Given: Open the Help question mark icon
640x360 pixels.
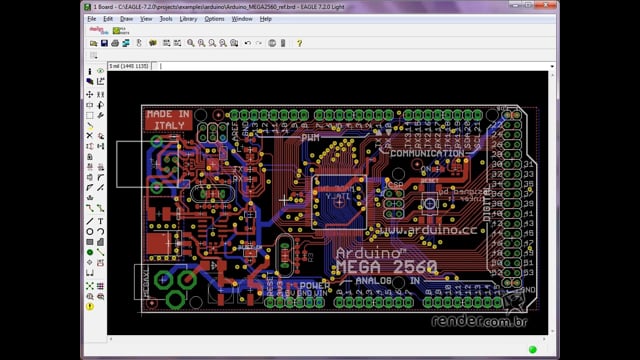Looking at the screenshot, I should coord(299,43).
